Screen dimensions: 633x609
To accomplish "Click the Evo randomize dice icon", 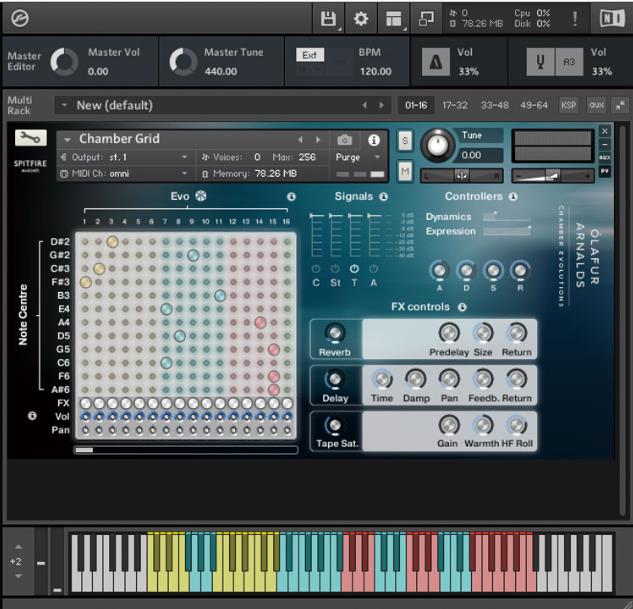I will (201, 197).
